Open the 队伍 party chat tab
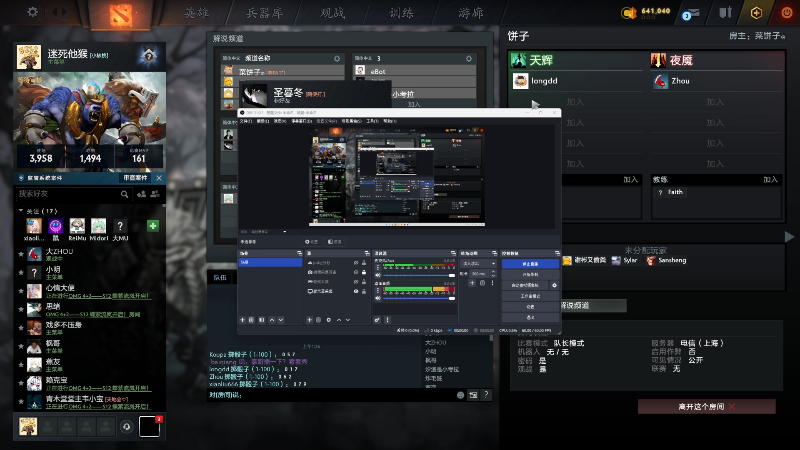The image size is (800, 450). point(220,278)
